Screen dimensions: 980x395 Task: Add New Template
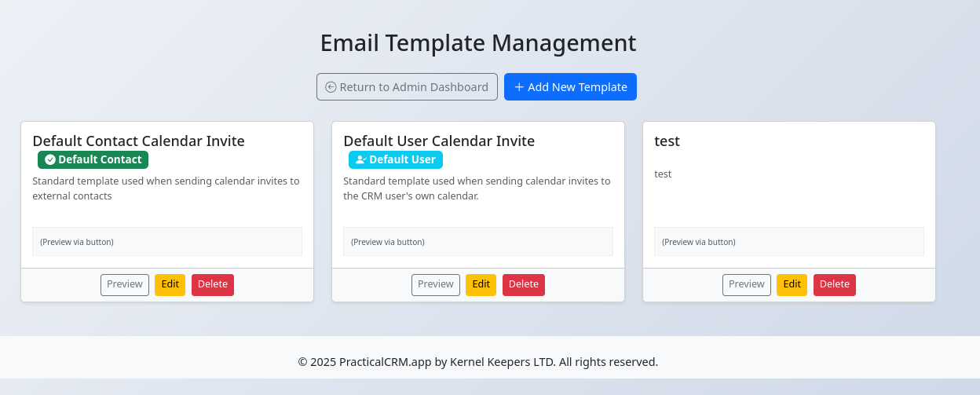pyautogui.click(x=570, y=87)
